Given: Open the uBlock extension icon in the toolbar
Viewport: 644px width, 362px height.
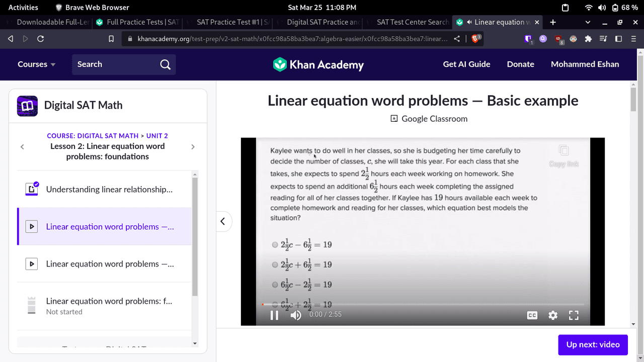Looking at the screenshot, I should click(558, 39).
